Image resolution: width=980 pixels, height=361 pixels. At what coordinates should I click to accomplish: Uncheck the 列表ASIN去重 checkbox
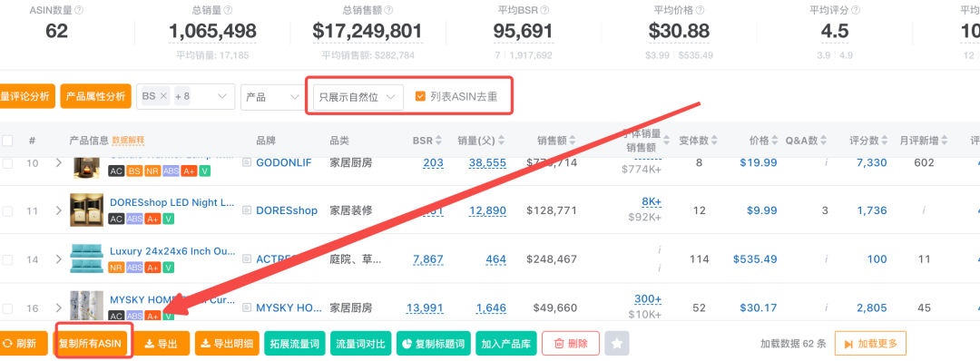click(421, 96)
